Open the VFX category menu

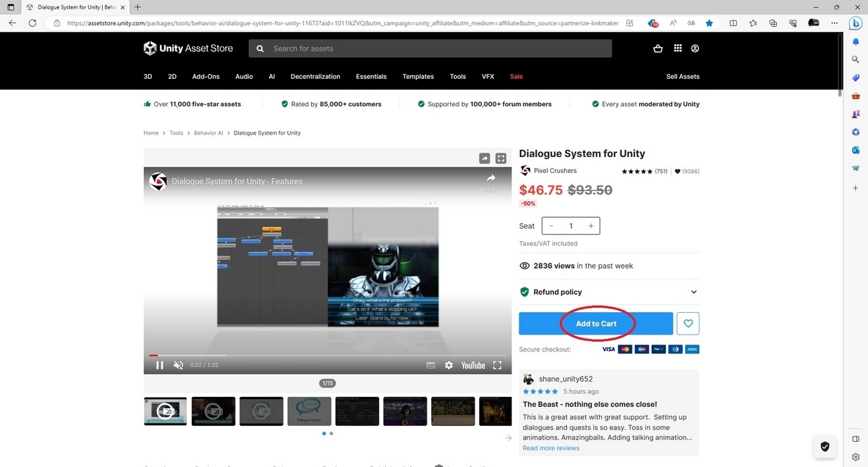pyautogui.click(x=488, y=77)
